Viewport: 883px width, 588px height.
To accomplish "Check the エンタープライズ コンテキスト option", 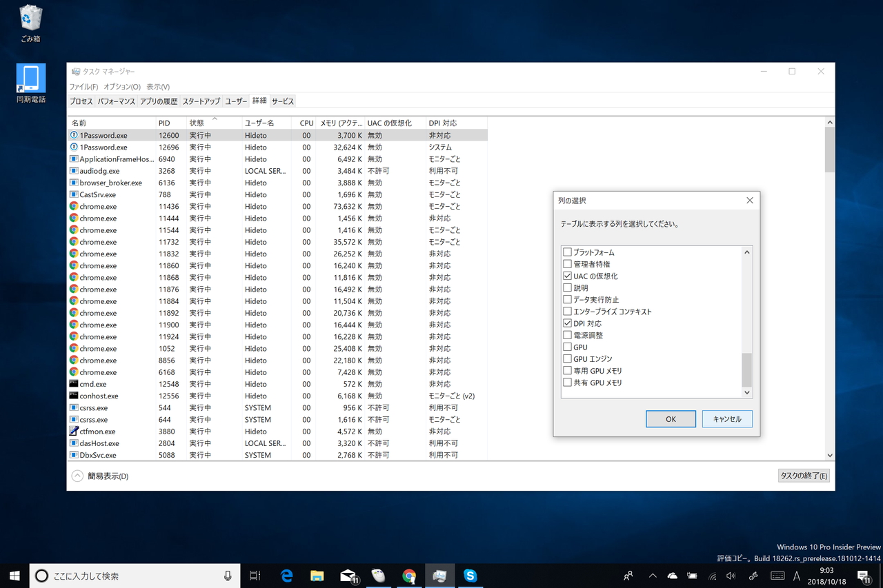I will [567, 312].
